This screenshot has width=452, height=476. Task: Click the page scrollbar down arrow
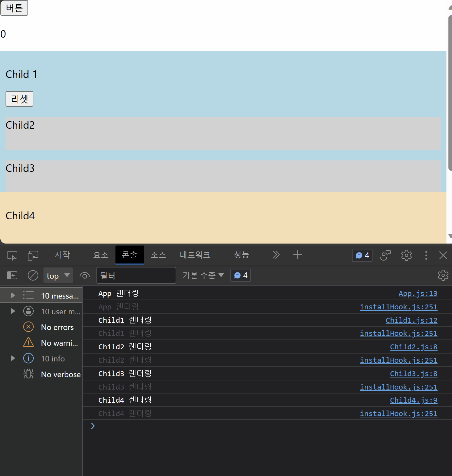[x=450, y=236]
